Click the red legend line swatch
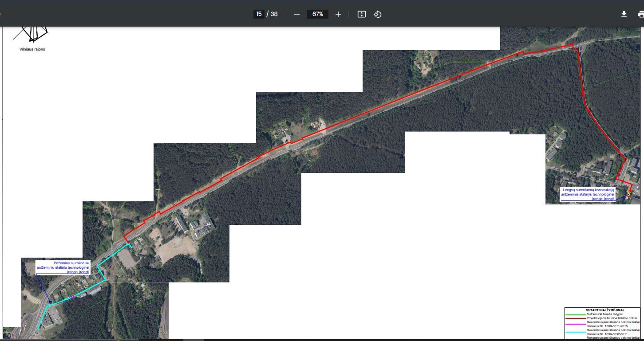The width and height of the screenshot is (644, 341). (x=575, y=318)
